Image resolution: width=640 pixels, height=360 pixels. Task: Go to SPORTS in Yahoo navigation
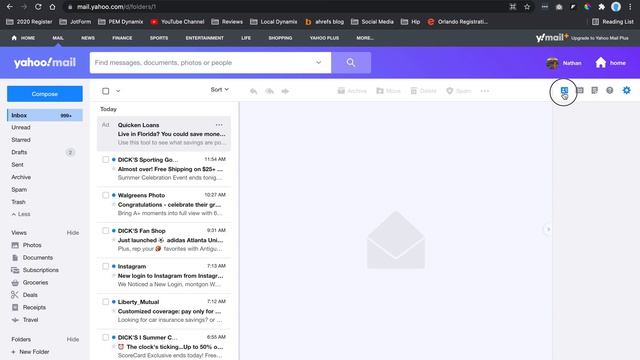click(x=159, y=38)
